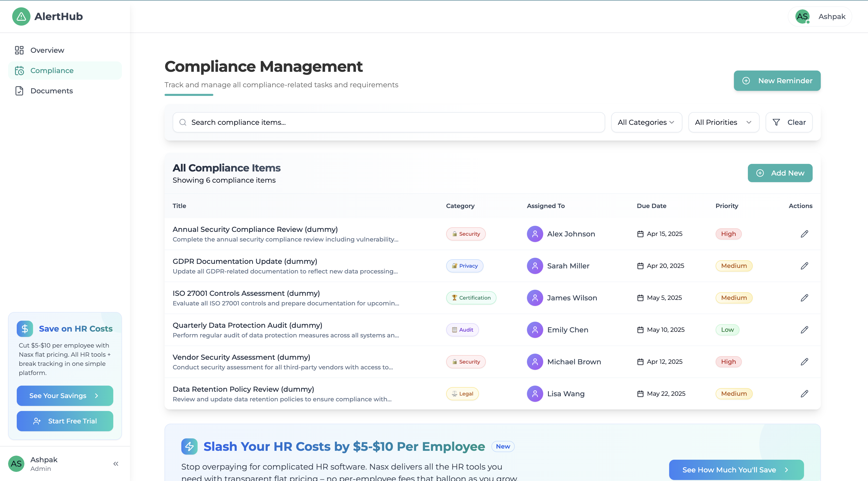Click "GDPR Documentation Update (dummy)" title
The image size is (868, 481).
pyautogui.click(x=245, y=262)
